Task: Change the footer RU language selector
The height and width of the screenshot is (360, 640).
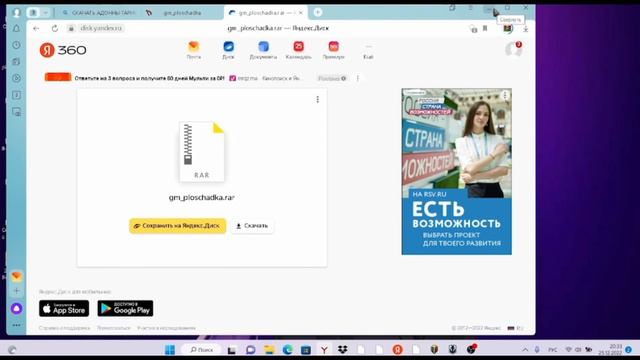Action: point(516,328)
